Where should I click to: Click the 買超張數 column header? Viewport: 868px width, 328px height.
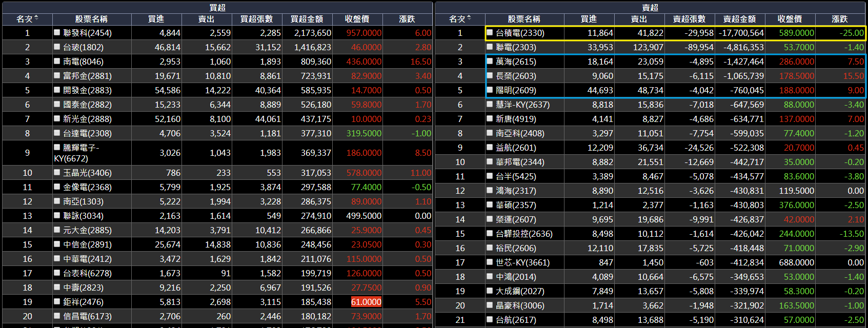(257, 19)
